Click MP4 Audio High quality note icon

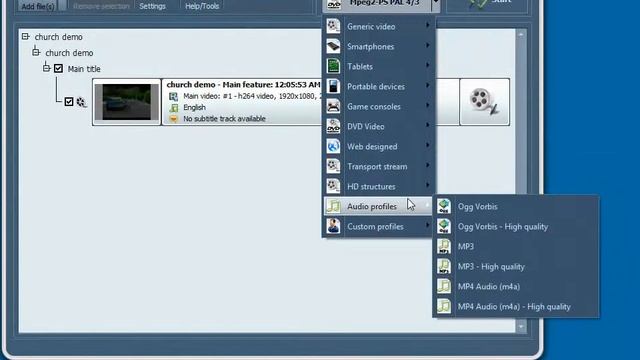[444, 306]
